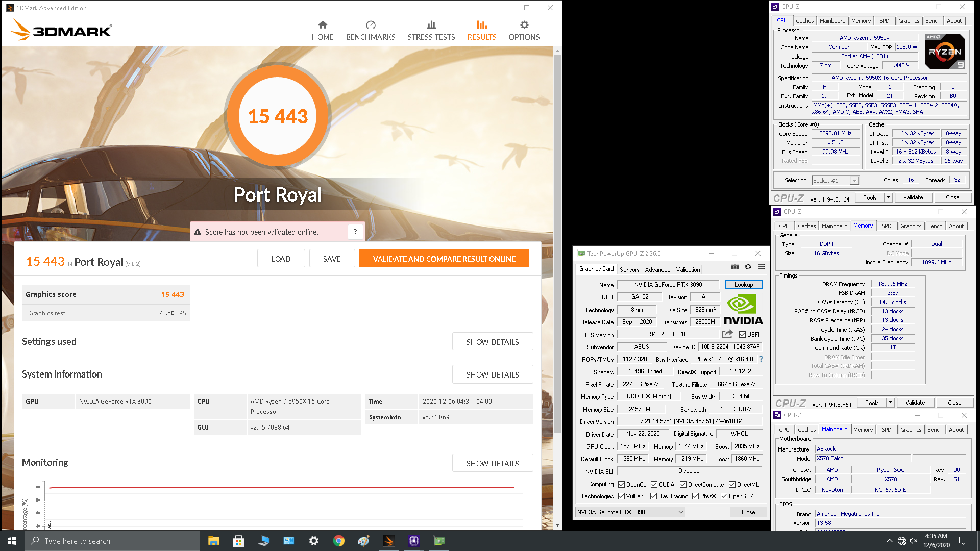Screen dimensions: 980x551
Task: Click VALIDATE AND COMPARE RESULT ONLINE
Action: coord(444,259)
